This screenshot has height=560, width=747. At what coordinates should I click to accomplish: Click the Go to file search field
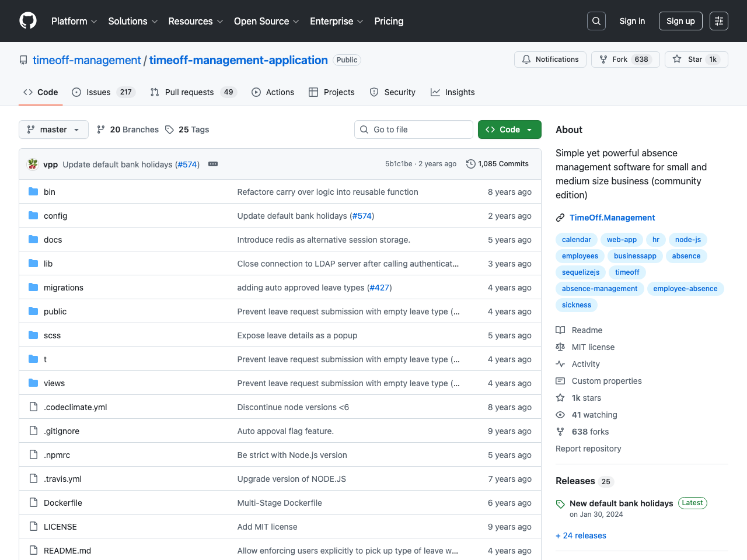[x=414, y=129]
